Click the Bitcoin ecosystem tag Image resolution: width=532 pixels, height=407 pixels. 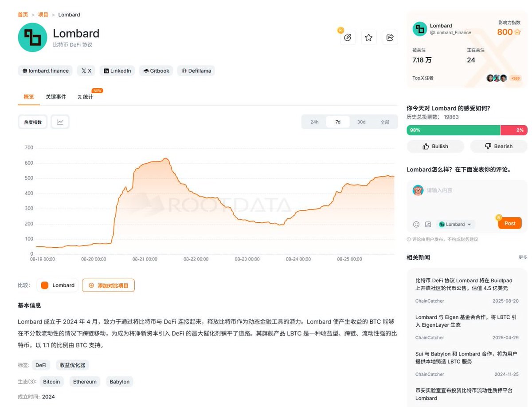[51, 382]
